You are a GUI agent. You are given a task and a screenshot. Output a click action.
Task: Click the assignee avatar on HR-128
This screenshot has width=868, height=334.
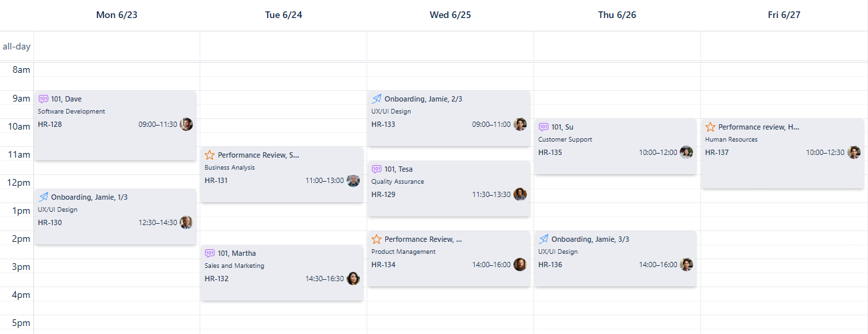pos(186,124)
